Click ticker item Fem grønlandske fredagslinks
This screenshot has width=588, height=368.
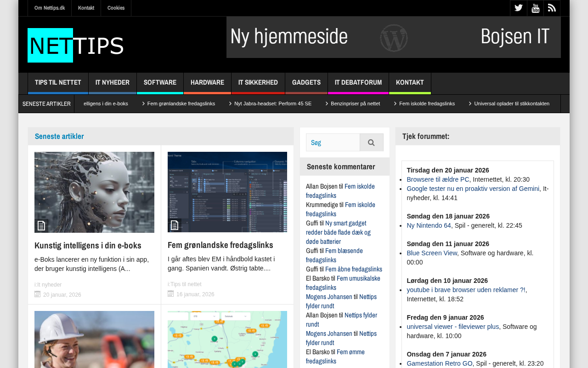click(181, 104)
